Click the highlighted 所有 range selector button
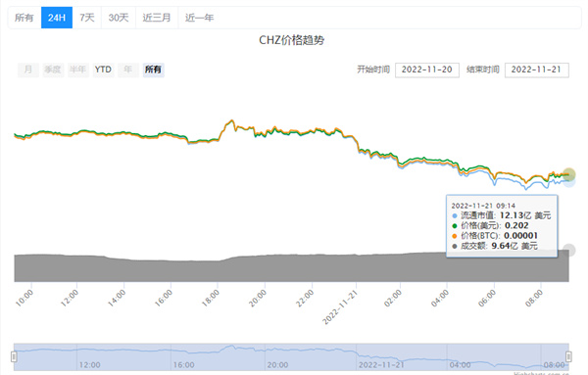The width and height of the screenshot is (588, 375). point(153,70)
